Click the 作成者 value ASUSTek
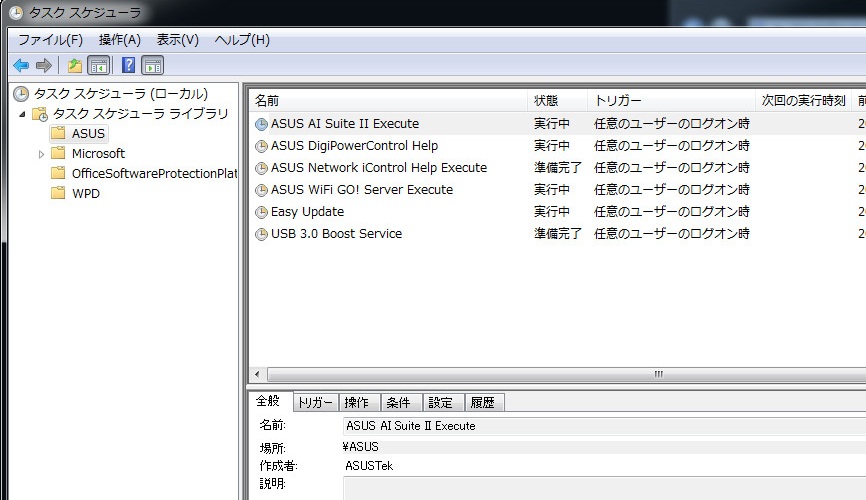 369,466
